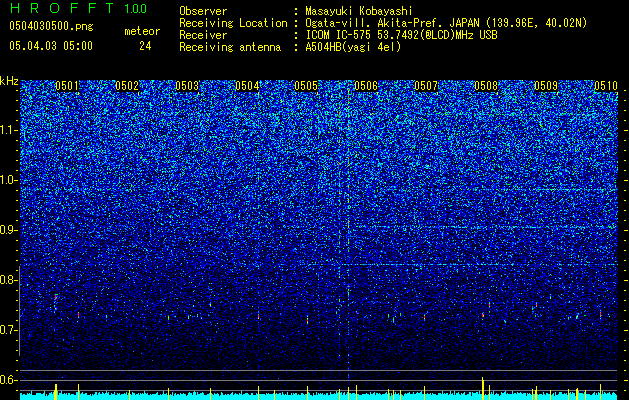Click the 0508 time marker

[x=486, y=86]
